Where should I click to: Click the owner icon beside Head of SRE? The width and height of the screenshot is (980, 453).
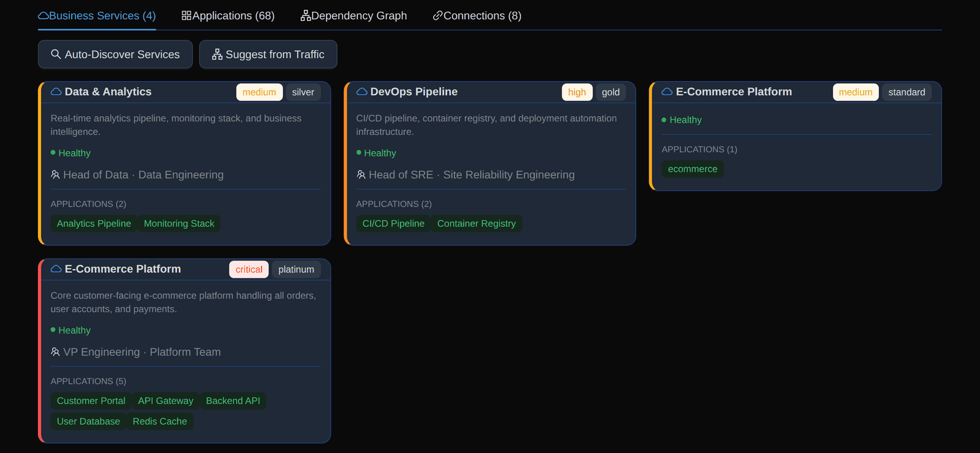click(361, 175)
